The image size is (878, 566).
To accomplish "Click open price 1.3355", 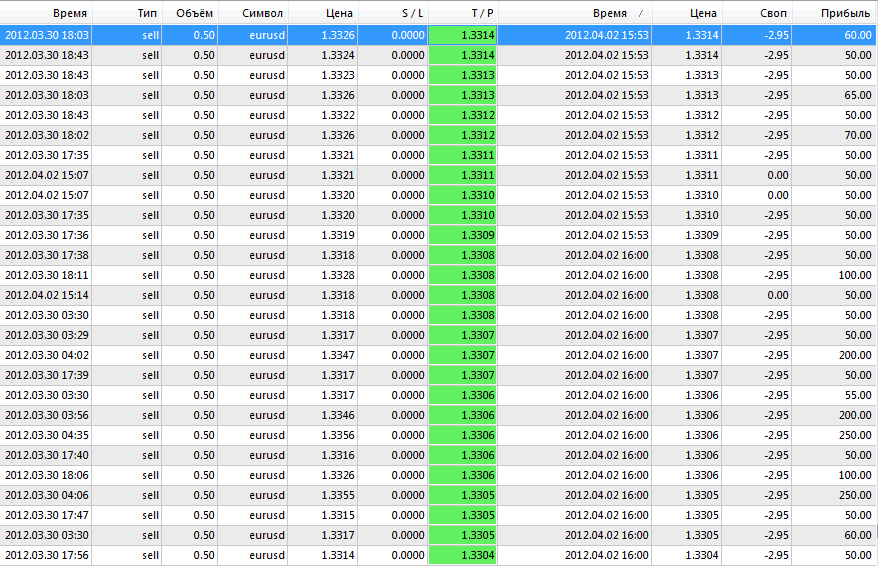I will (338, 495).
